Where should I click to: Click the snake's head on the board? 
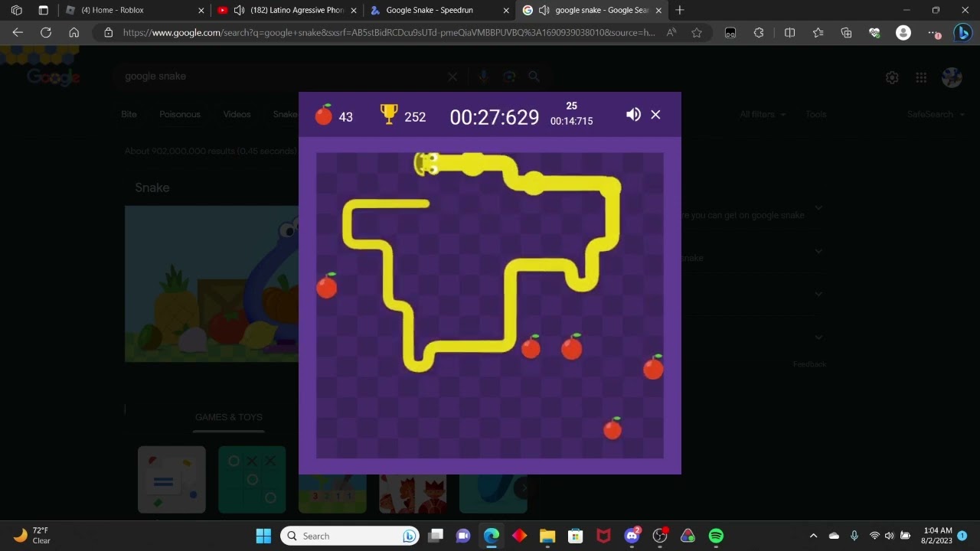426,164
